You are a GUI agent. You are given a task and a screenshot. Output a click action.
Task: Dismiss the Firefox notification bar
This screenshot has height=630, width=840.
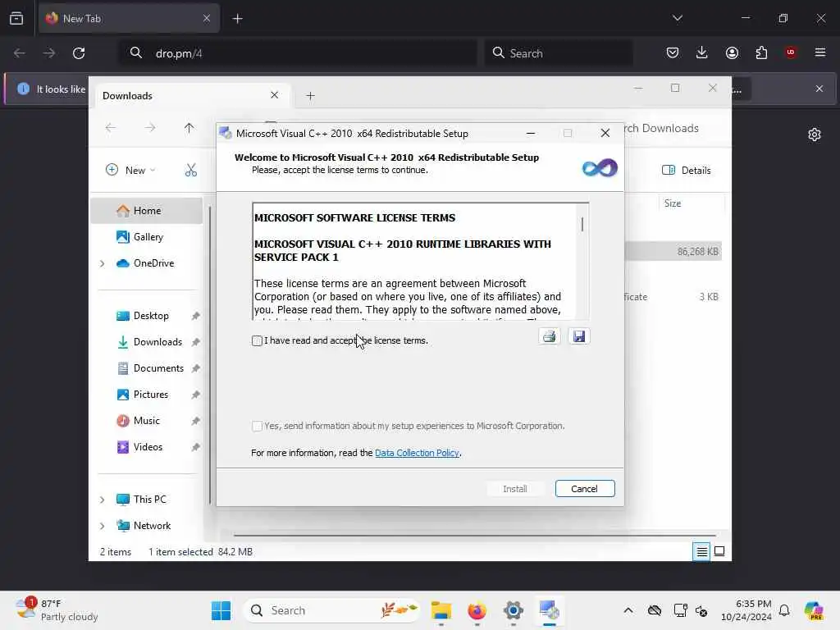click(x=819, y=89)
